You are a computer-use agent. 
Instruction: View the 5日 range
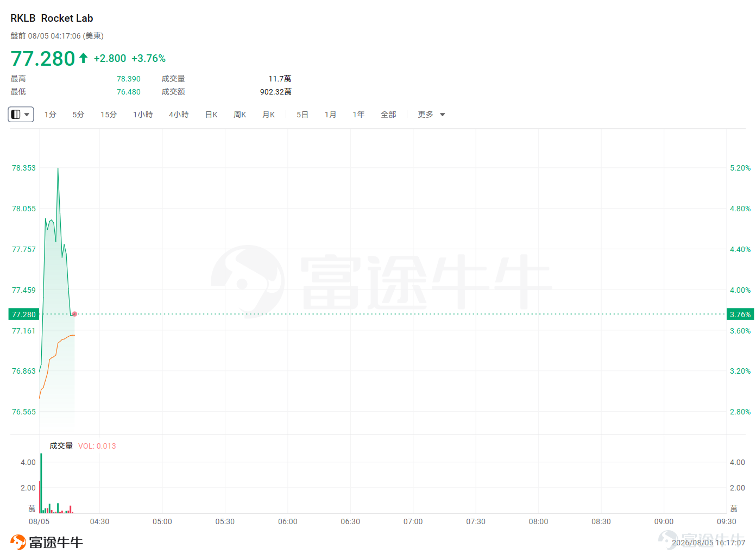[x=303, y=115]
